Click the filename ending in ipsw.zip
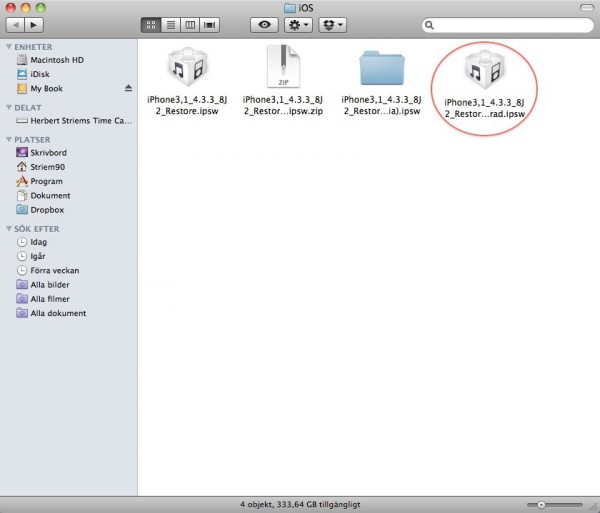 tap(283, 105)
